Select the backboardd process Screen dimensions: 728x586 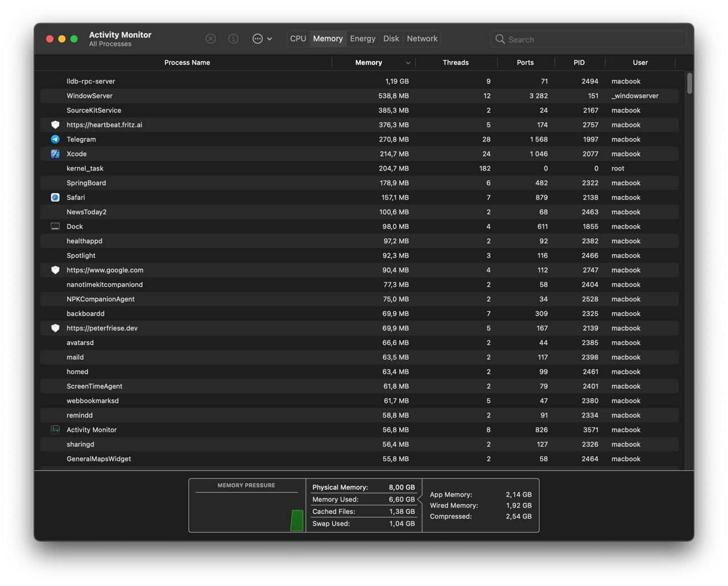[x=359, y=314]
